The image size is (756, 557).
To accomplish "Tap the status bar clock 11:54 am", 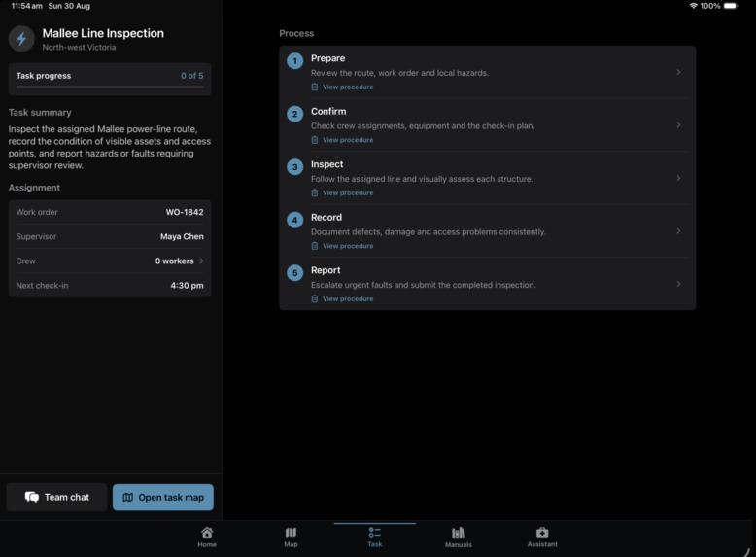I will point(26,6).
